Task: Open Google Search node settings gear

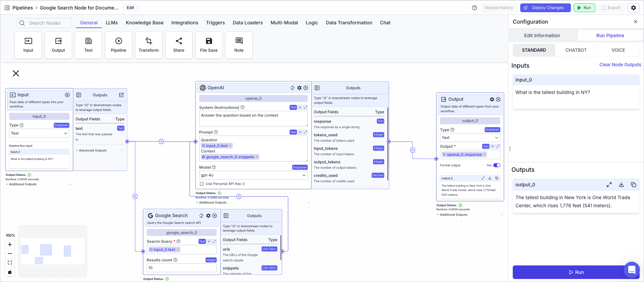Action: 208,216
